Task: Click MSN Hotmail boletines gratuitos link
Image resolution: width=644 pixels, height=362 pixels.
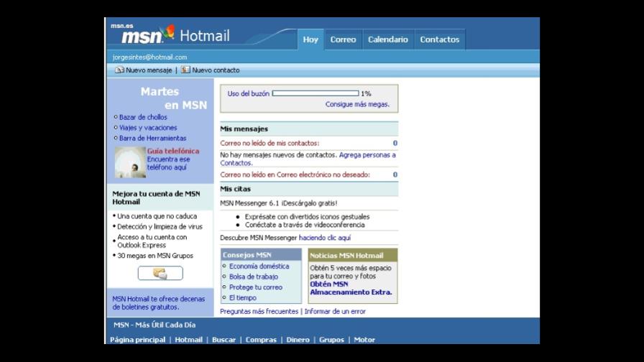Action: click(159, 303)
